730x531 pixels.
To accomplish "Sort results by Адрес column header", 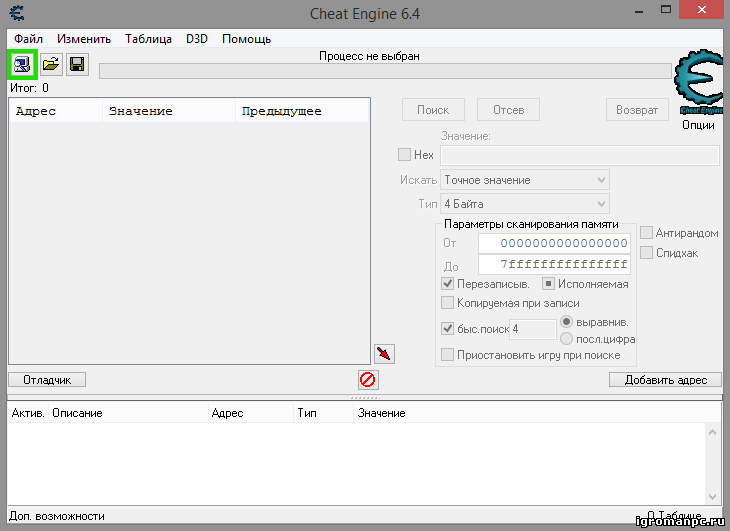I will tap(56, 111).
